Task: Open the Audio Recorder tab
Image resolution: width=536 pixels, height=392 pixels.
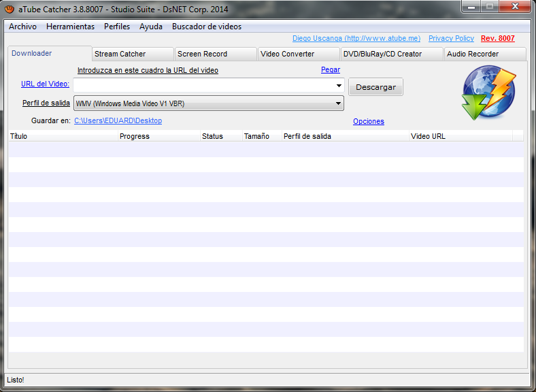Action: [x=485, y=54]
